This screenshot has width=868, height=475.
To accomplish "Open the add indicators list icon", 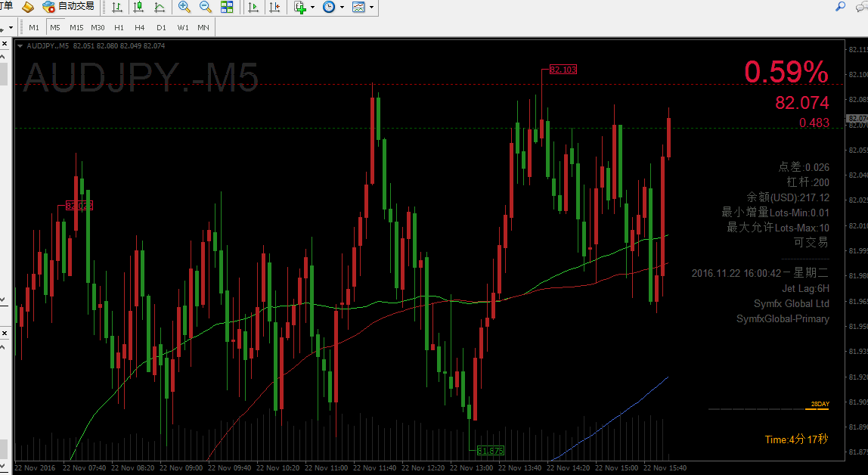I will coord(300,8).
